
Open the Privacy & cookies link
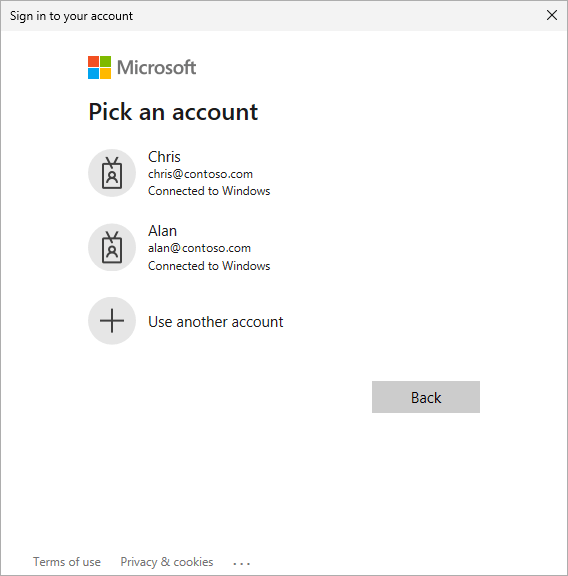[x=167, y=562]
